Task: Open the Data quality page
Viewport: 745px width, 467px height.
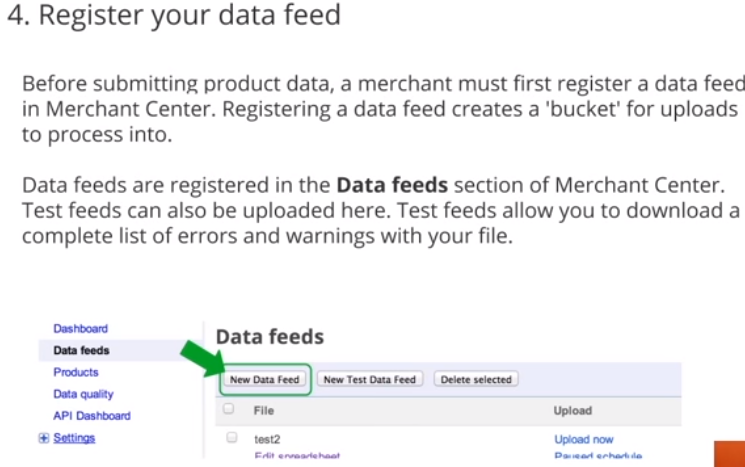Action: tap(83, 394)
